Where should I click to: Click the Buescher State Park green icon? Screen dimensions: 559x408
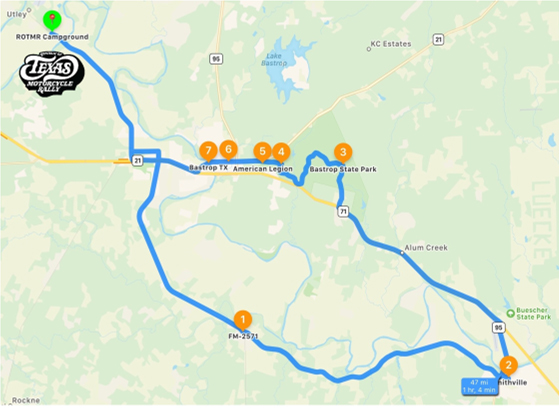[510, 313]
